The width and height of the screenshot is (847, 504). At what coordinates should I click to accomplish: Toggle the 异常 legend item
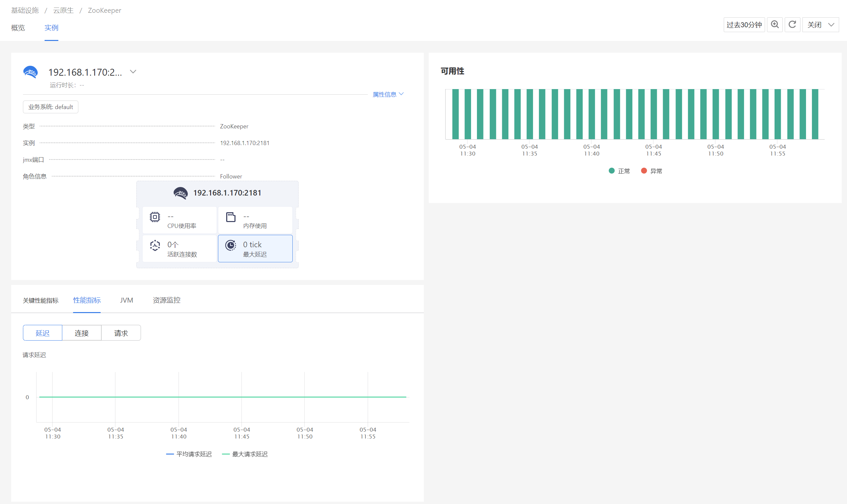[x=652, y=171]
